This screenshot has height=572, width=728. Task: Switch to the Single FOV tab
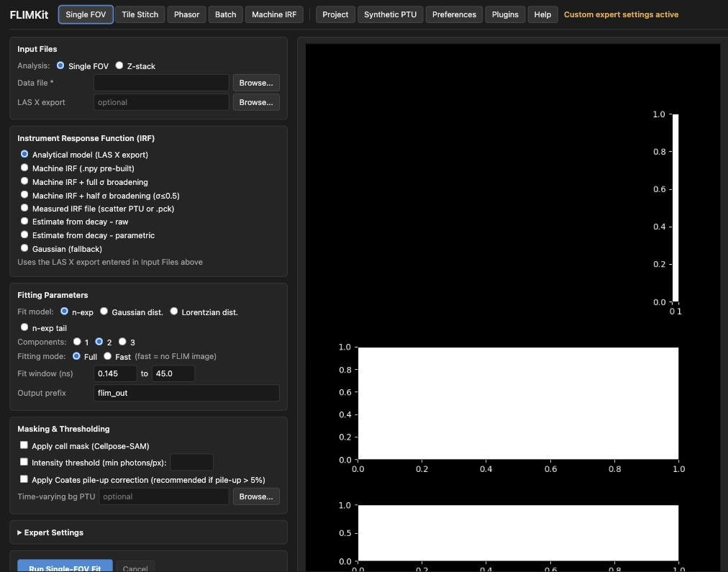(86, 14)
